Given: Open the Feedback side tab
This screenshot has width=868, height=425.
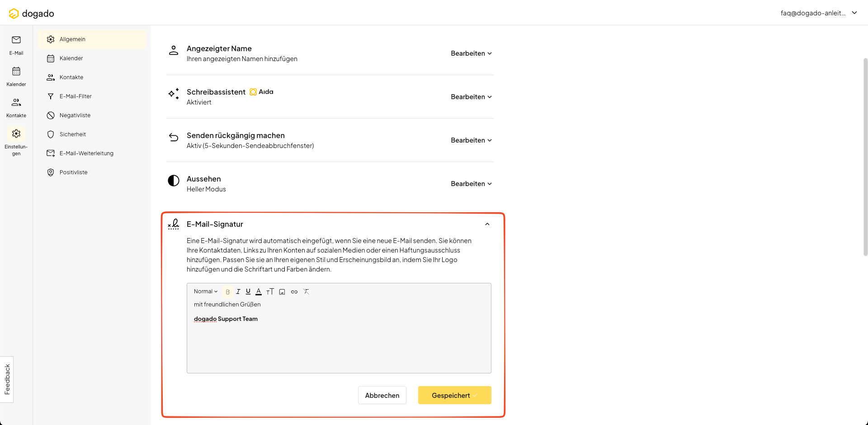Looking at the screenshot, I should click(7, 379).
